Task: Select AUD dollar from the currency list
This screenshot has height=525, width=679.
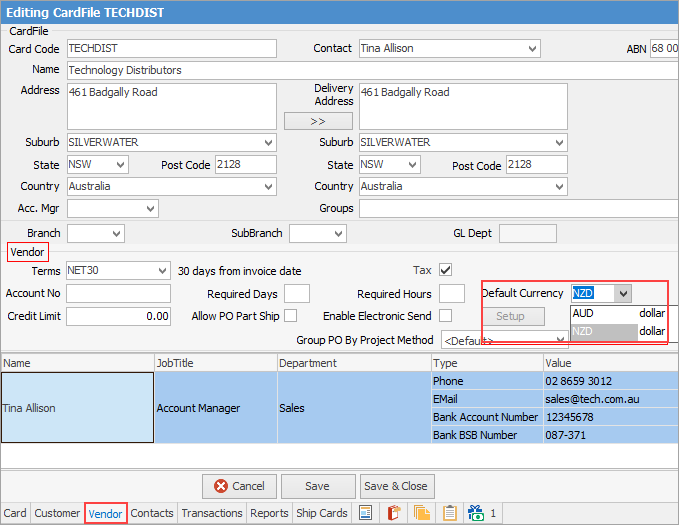Action: [618, 313]
